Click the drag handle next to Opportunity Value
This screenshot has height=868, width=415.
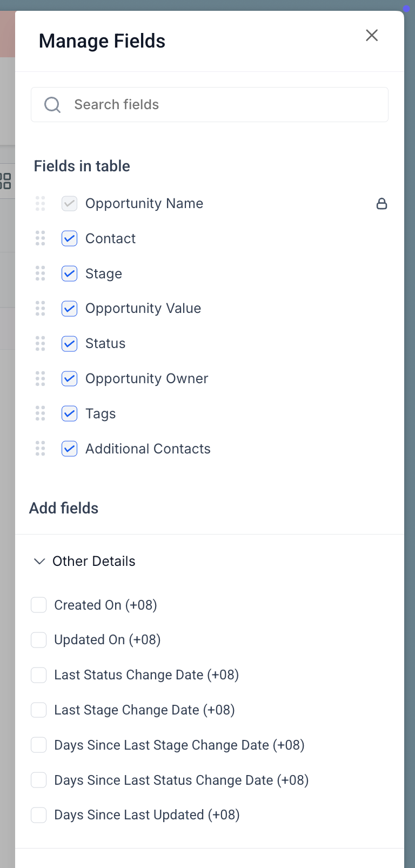[39, 308]
